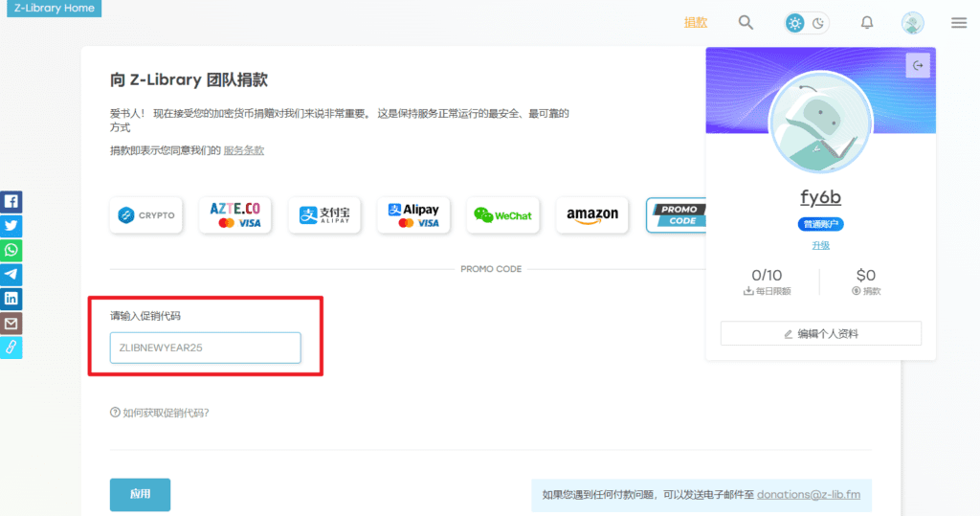Screen dimensions: 980x516
Task: Switch to light theme sun icon
Action: click(794, 23)
